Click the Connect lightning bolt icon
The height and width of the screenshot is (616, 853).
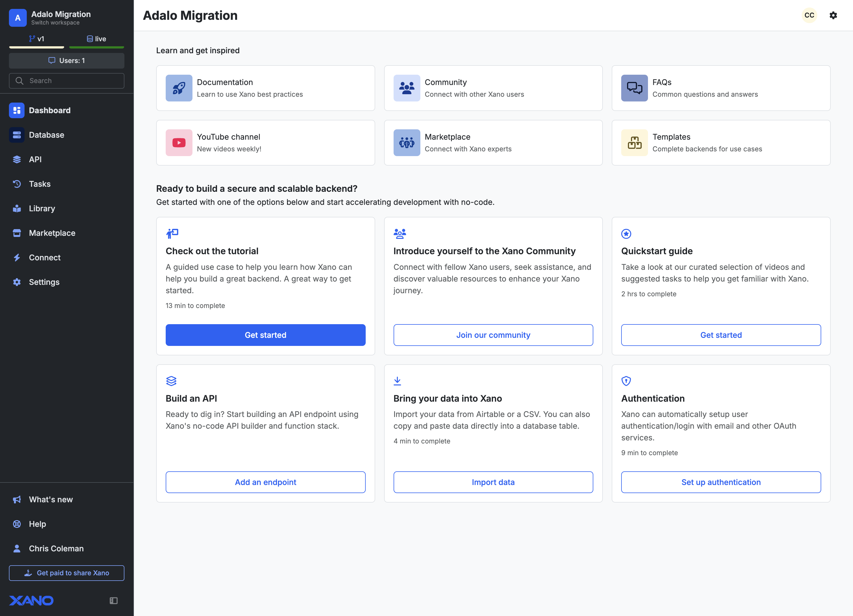[17, 258]
